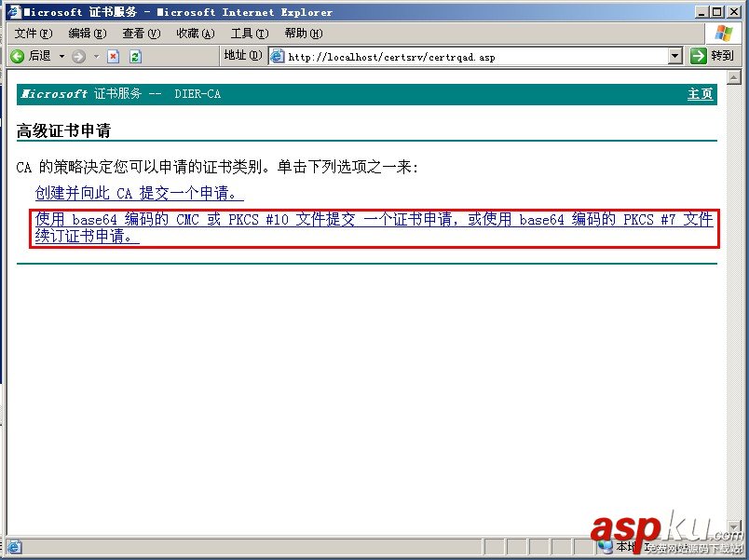Open the 查看(V) menu
The image size is (749, 560).
click(141, 34)
